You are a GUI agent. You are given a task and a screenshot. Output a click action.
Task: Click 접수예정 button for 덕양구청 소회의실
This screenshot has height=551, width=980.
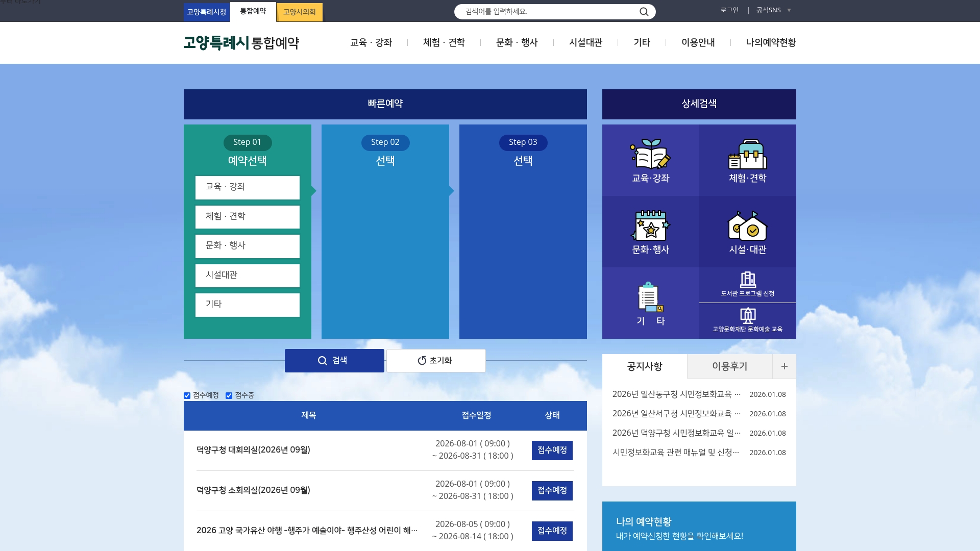[552, 491]
